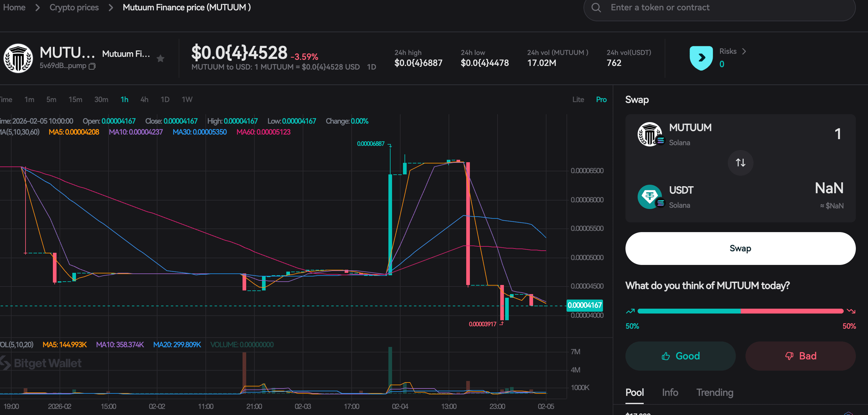Open the Time interval dropdown
The width and height of the screenshot is (868, 415).
(6, 99)
